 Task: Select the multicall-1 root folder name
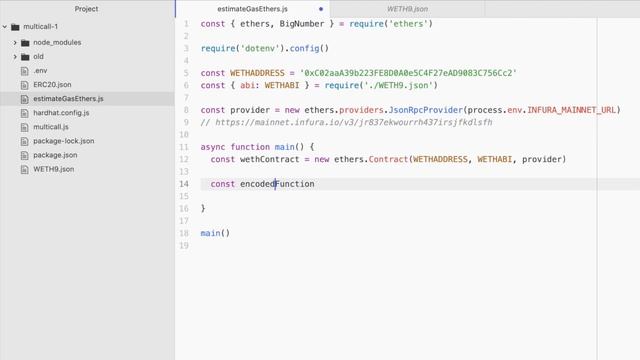40,27
